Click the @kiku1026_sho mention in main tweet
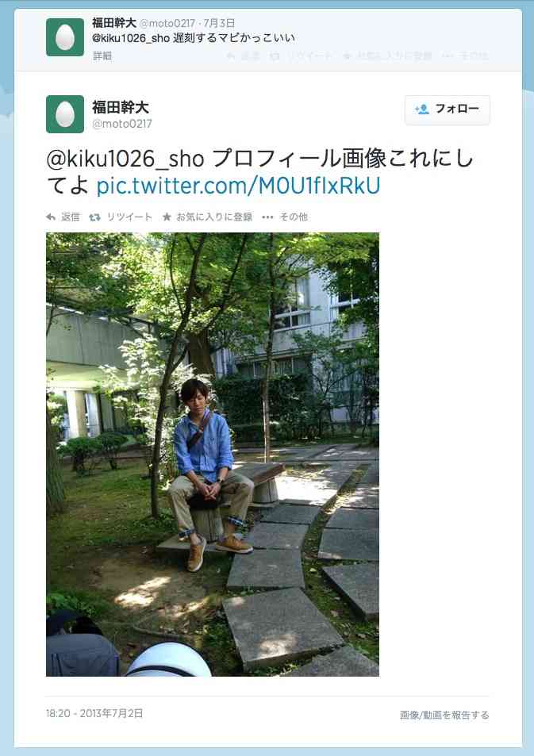 (125, 159)
